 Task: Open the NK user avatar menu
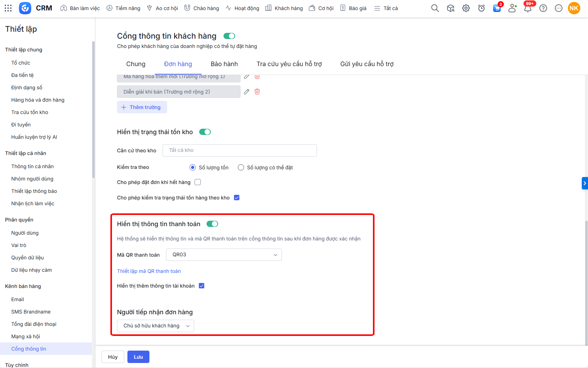point(574,8)
